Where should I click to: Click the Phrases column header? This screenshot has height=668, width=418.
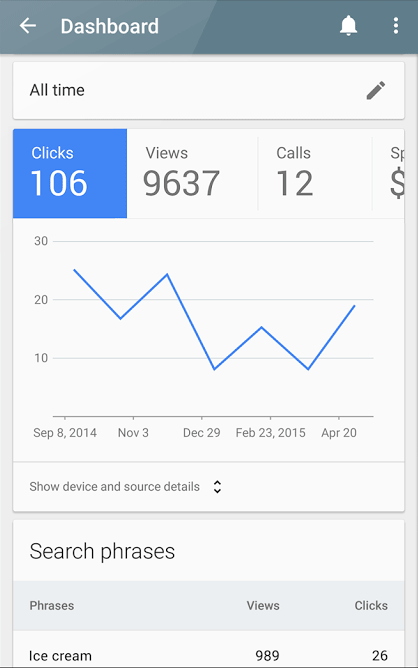click(52, 605)
